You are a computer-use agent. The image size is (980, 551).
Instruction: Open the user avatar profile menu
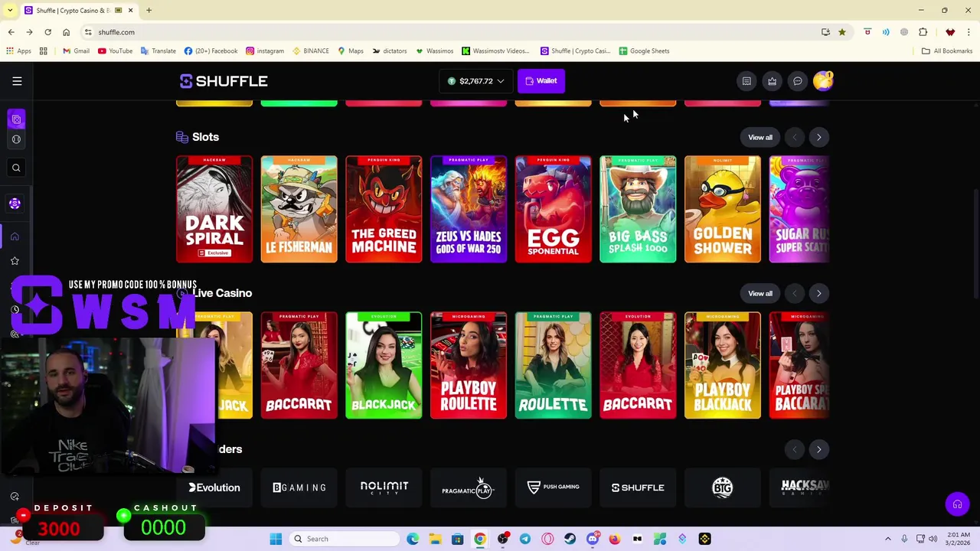tap(823, 81)
